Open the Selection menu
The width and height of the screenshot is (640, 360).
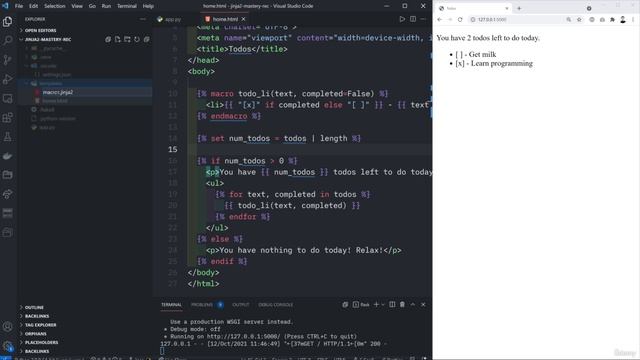coord(55,6)
